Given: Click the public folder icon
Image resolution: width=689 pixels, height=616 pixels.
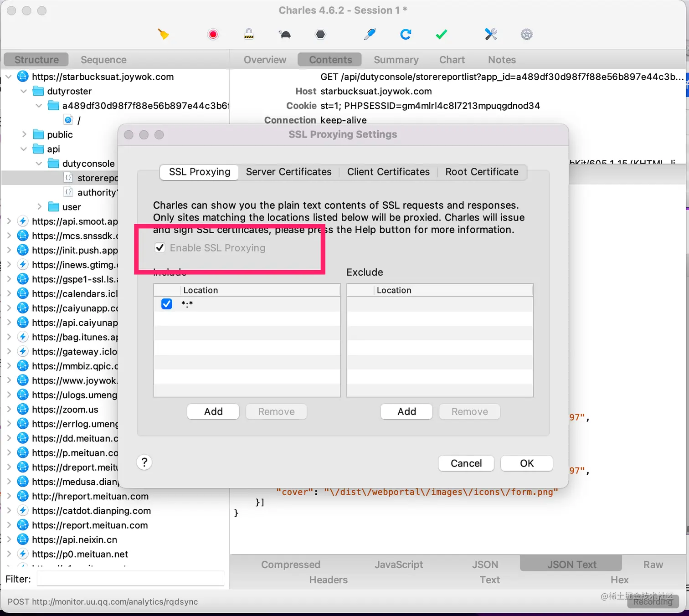Looking at the screenshot, I should point(38,134).
